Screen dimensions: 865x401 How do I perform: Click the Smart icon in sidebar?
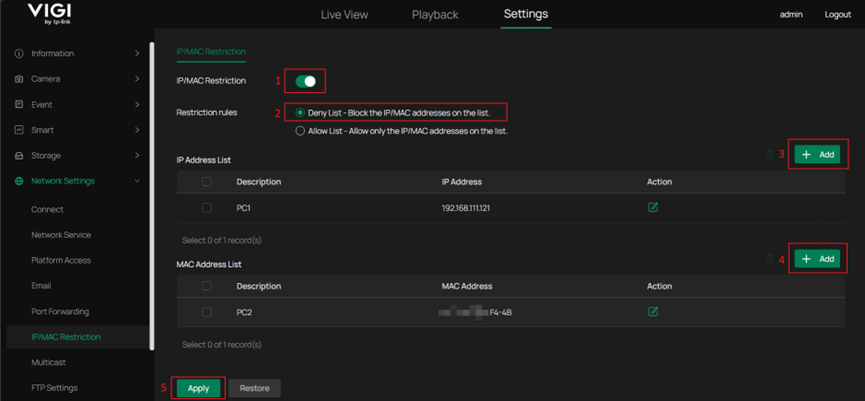tap(19, 130)
